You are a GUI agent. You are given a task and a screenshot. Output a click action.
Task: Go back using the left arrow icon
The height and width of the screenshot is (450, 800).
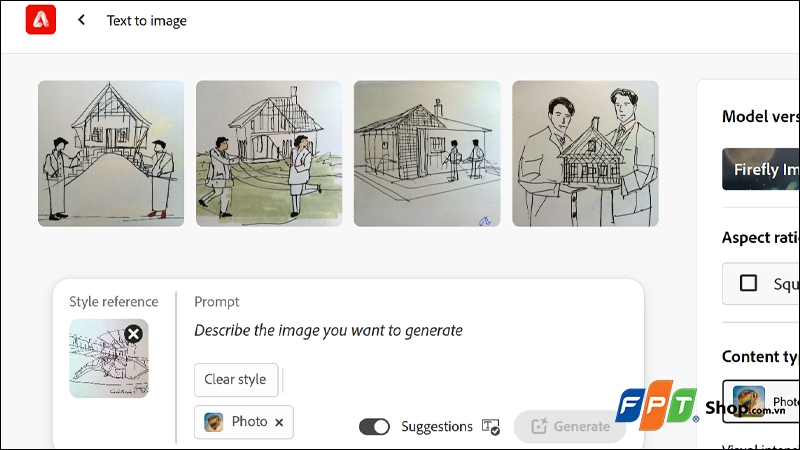[x=81, y=20]
